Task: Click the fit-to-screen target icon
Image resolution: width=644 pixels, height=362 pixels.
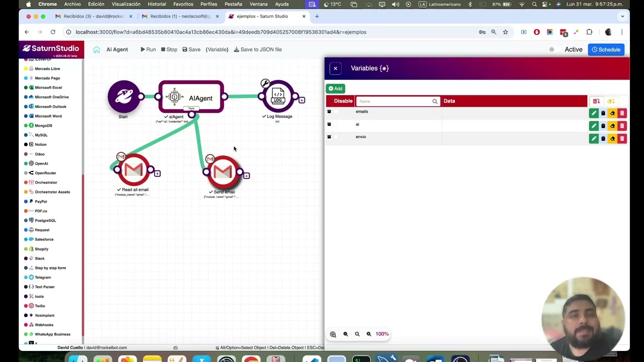Action: [333, 334]
